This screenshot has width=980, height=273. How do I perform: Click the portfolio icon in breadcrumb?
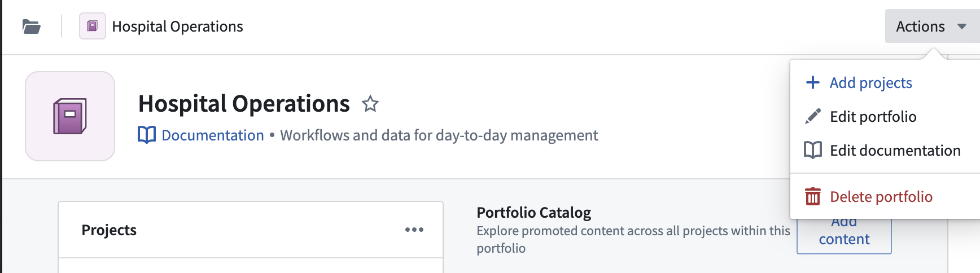(x=93, y=26)
